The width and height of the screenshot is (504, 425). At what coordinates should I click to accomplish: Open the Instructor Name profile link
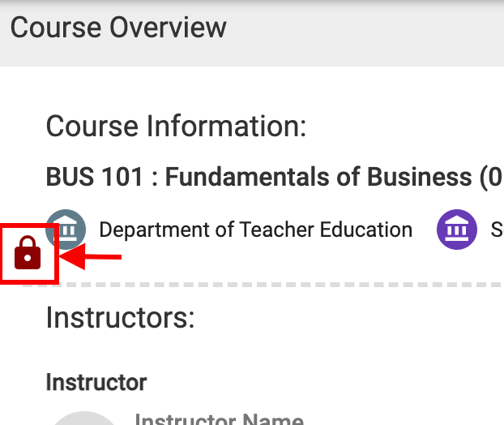[219, 419]
